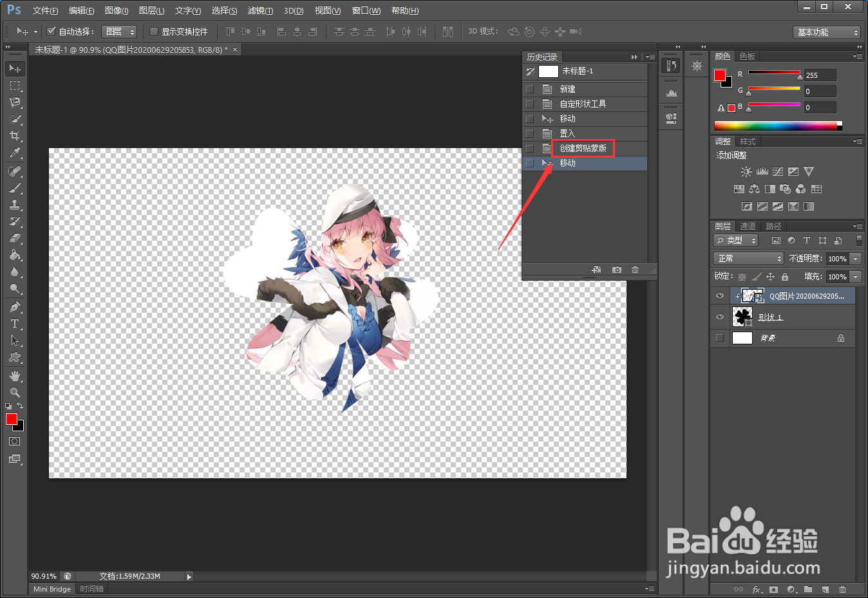Add Color Balance adjustment icon
Image resolution: width=868 pixels, height=598 pixels.
[754, 189]
